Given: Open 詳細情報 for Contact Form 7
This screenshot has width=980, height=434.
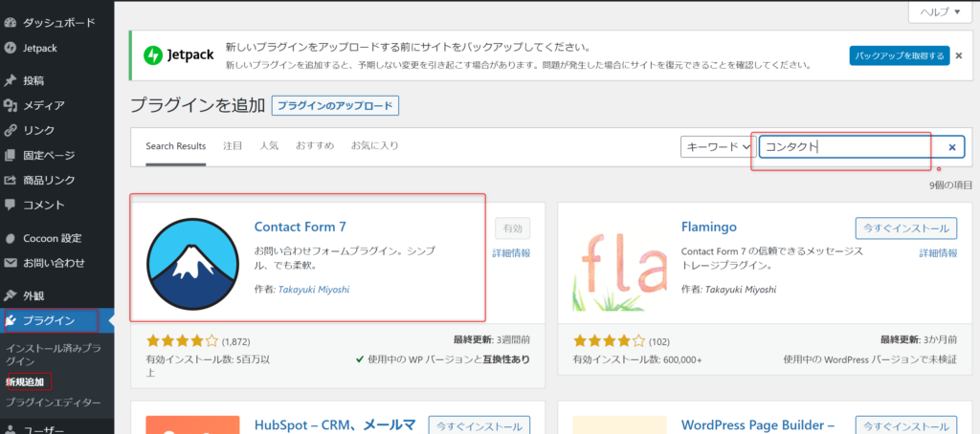Looking at the screenshot, I should point(511,253).
